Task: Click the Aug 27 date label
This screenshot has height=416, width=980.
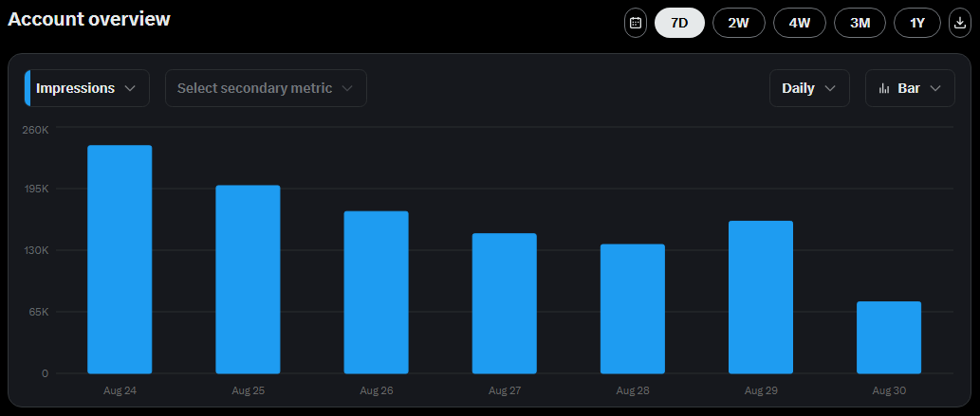Action: click(505, 391)
